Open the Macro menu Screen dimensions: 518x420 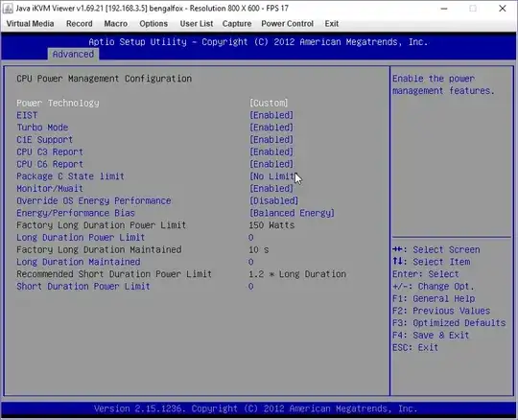point(116,24)
